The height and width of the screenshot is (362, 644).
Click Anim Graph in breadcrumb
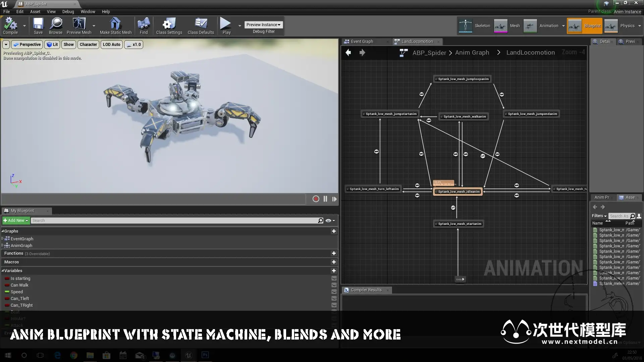click(x=472, y=53)
